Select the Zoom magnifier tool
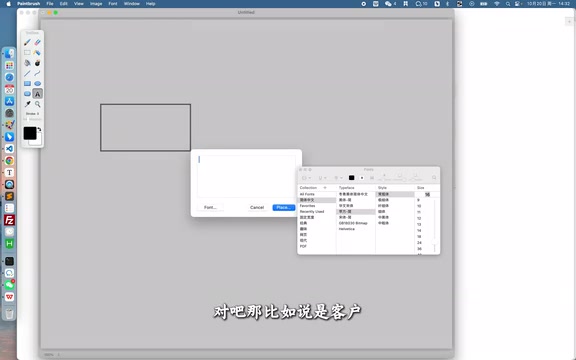Screen dimensions: 576x360 pyautogui.click(x=37, y=104)
